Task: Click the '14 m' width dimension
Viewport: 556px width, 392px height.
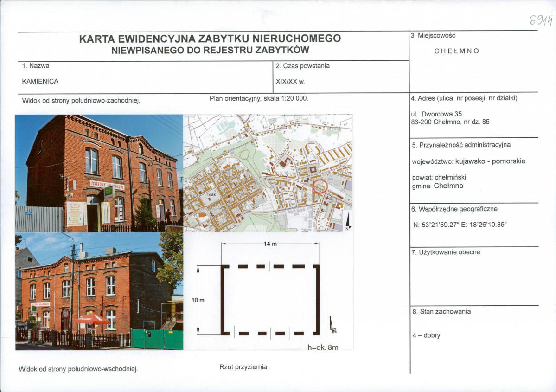Action: pyautogui.click(x=270, y=244)
